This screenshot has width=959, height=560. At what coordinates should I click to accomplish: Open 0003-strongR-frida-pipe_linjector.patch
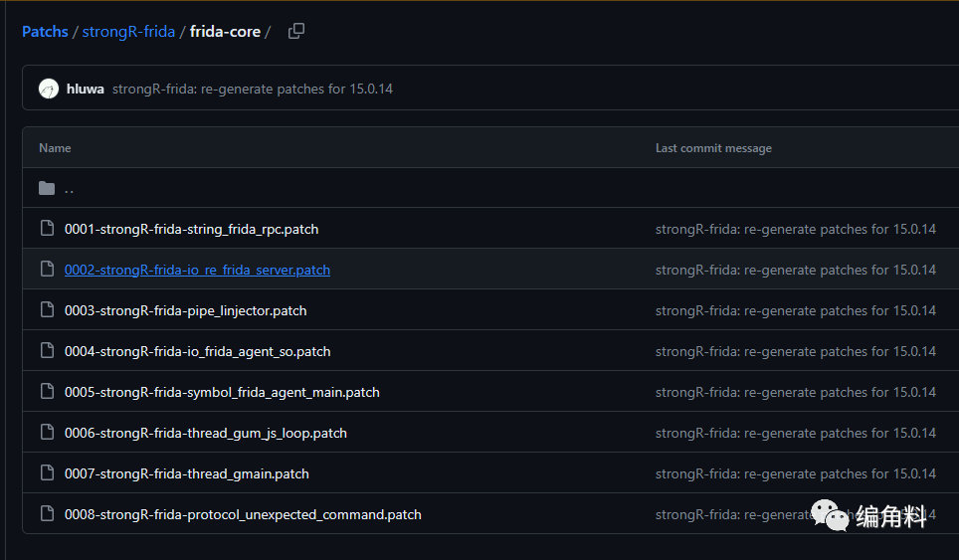(185, 310)
